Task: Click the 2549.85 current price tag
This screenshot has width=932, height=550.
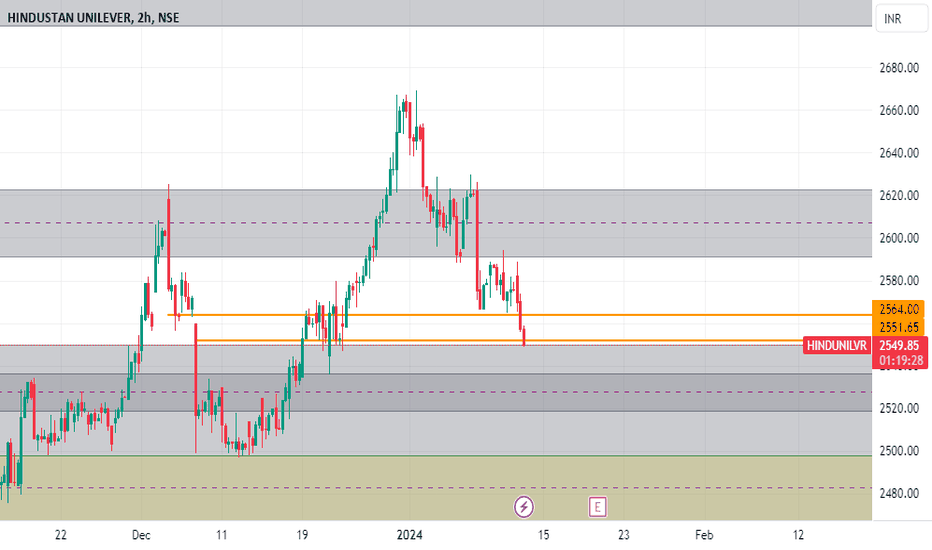Action: tap(899, 345)
